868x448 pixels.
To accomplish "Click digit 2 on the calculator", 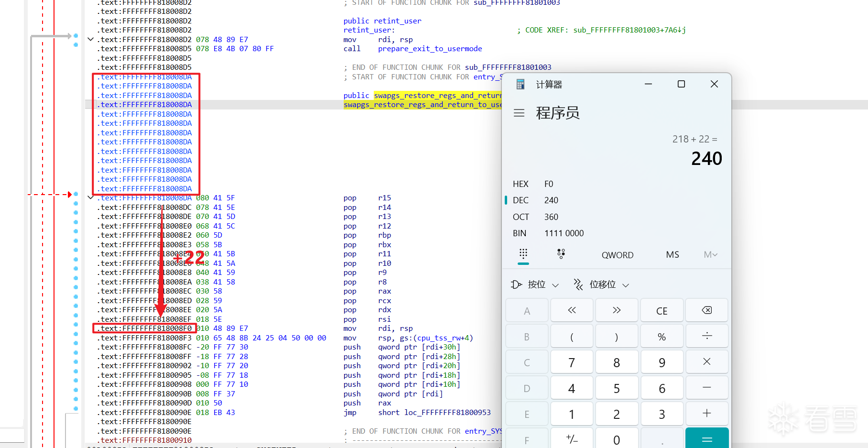I will tap(617, 414).
